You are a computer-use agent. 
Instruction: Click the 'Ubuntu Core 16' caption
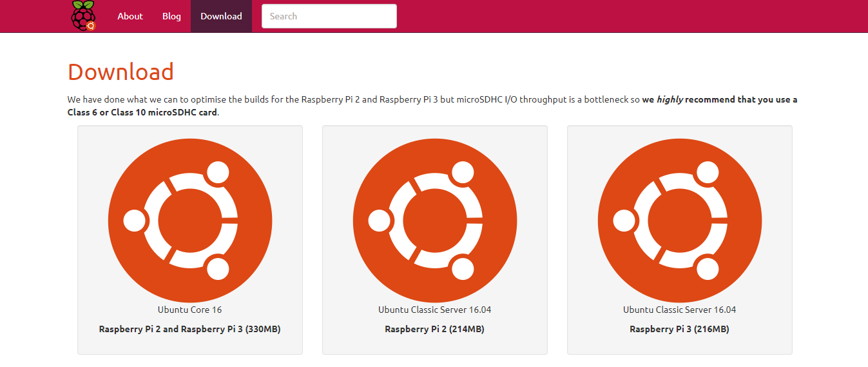190,310
